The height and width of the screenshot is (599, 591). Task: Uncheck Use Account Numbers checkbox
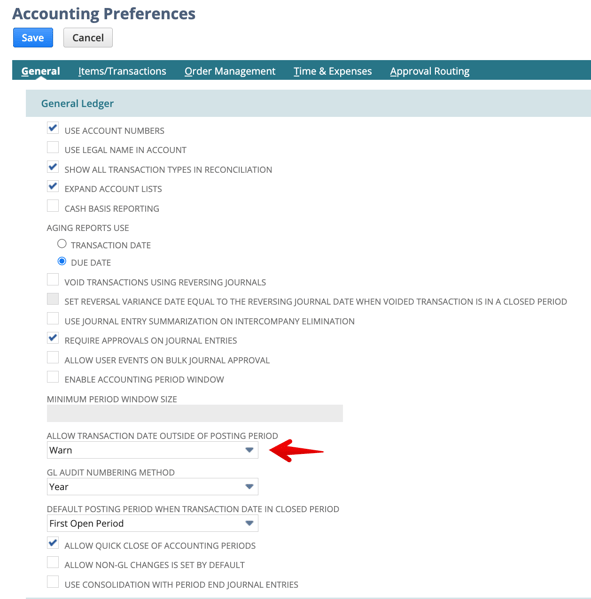[x=53, y=128]
